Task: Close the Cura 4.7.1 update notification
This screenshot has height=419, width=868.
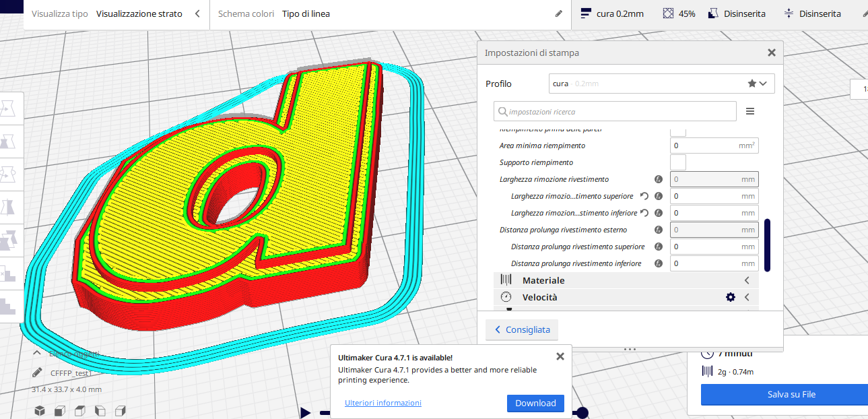Action: pyautogui.click(x=560, y=356)
